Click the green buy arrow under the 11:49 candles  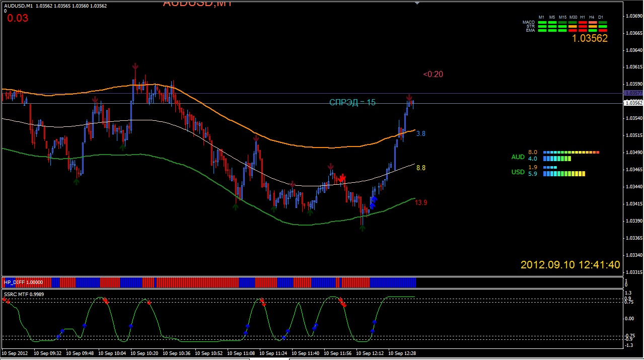tap(310, 212)
